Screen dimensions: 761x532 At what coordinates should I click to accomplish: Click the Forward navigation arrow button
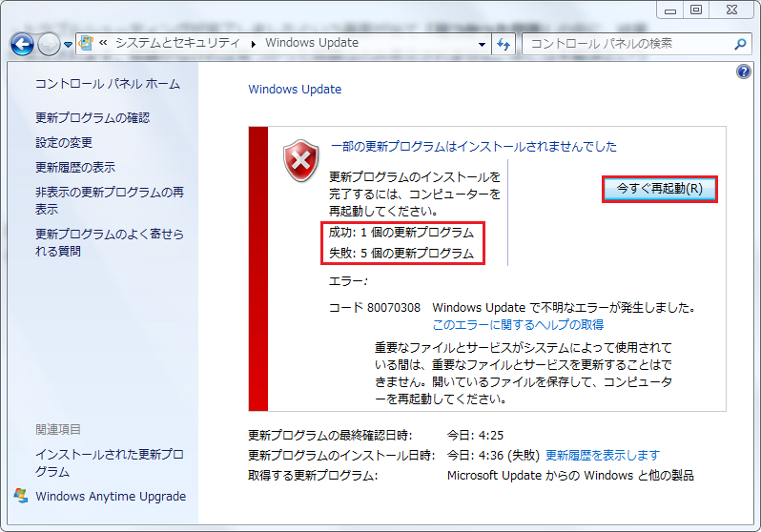49,45
